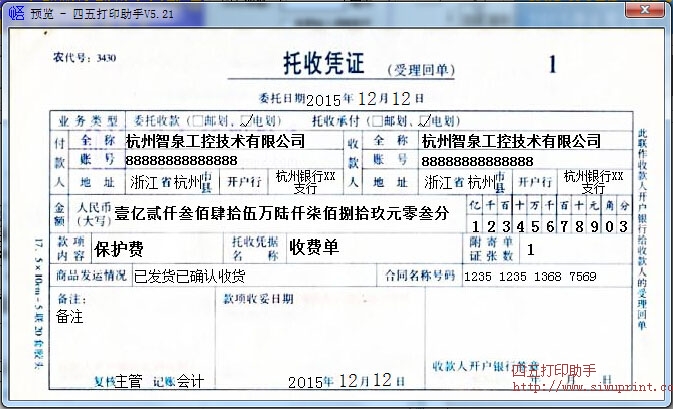Screen dimensions: 673x409
Task: Click the vertical text 此联作收款人开户银行…受理回单
Action: click(642, 230)
